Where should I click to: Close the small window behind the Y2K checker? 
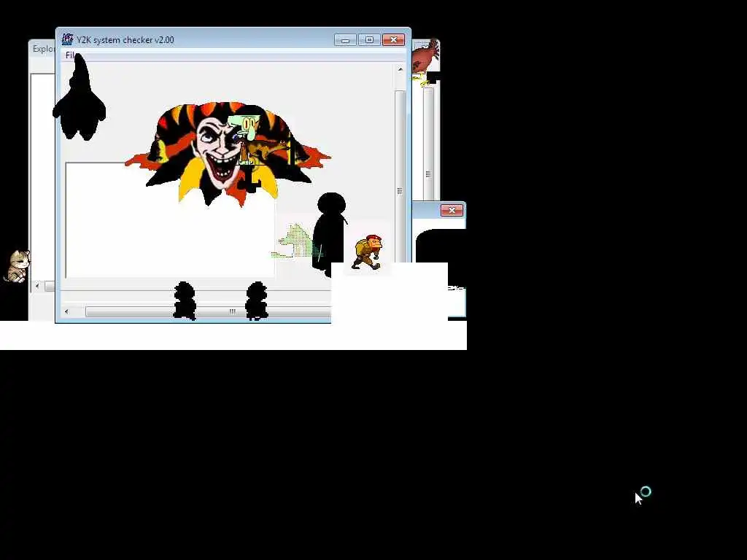[x=452, y=210]
